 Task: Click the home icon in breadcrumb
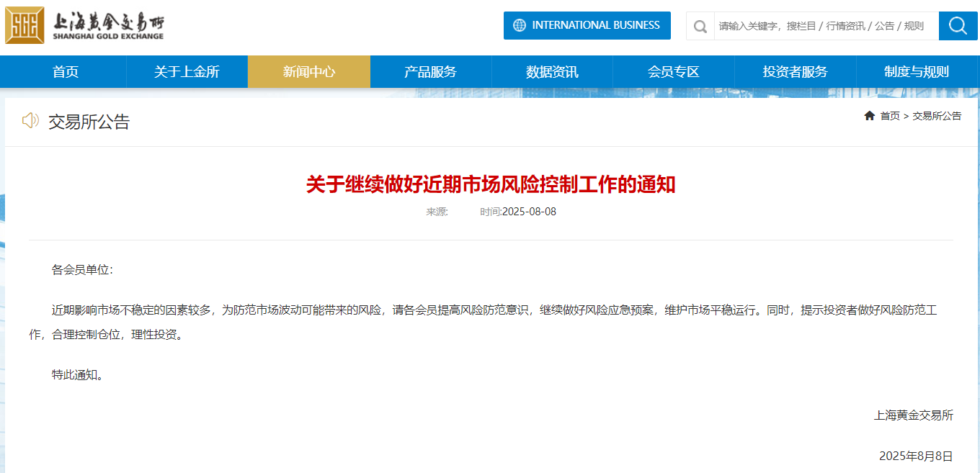pyautogui.click(x=870, y=116)
